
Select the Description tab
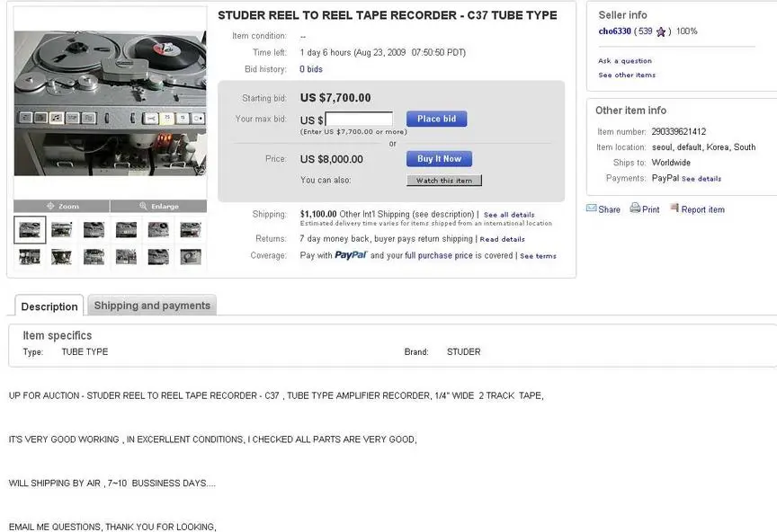click(x=49, y=306)
